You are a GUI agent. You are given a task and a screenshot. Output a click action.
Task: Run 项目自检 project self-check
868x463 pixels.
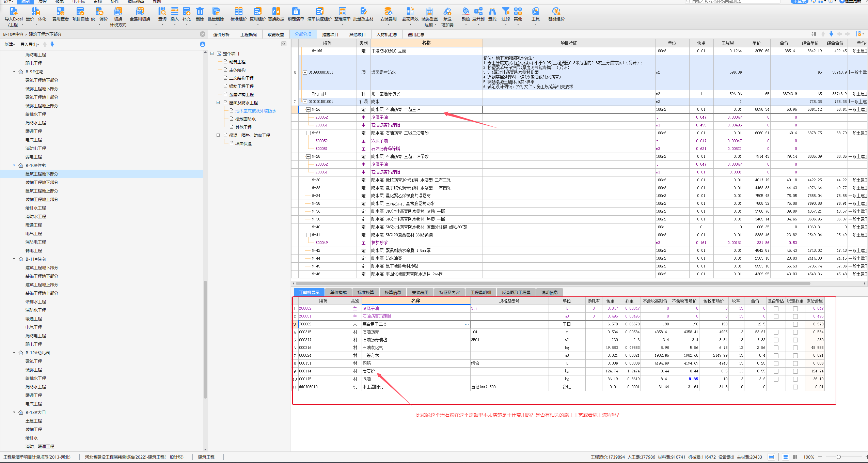click(x=80, y=14)
